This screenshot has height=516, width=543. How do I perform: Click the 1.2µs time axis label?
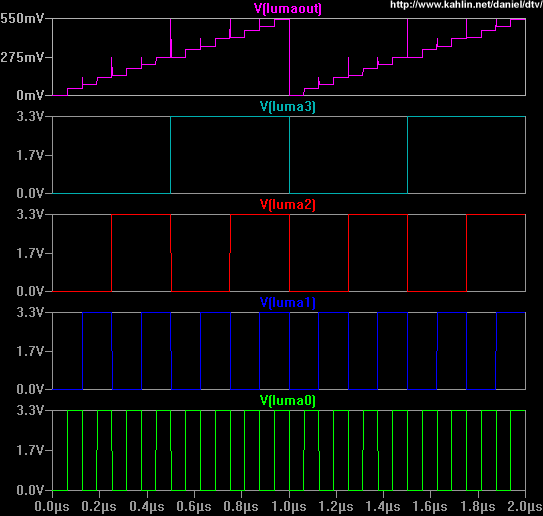coord(336,507)
